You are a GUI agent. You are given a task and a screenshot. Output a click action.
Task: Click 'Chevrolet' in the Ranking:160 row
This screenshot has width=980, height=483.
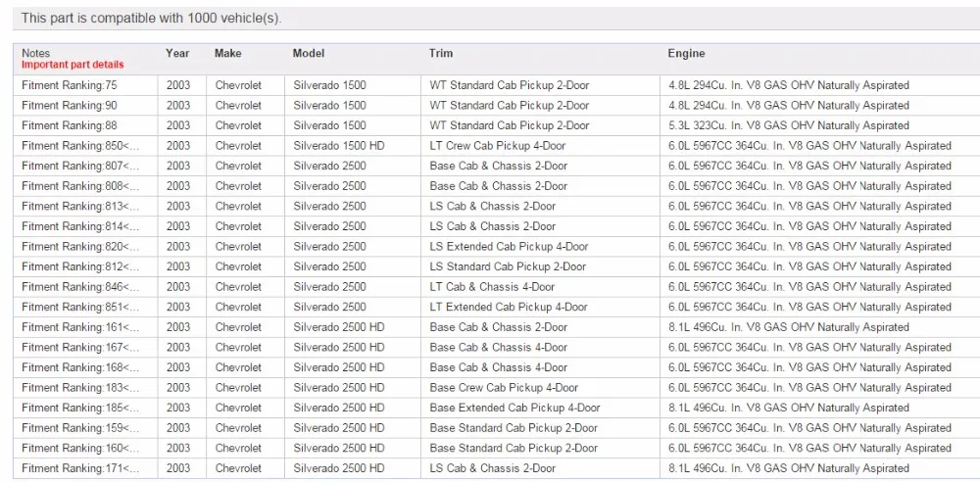coord(245,448)
